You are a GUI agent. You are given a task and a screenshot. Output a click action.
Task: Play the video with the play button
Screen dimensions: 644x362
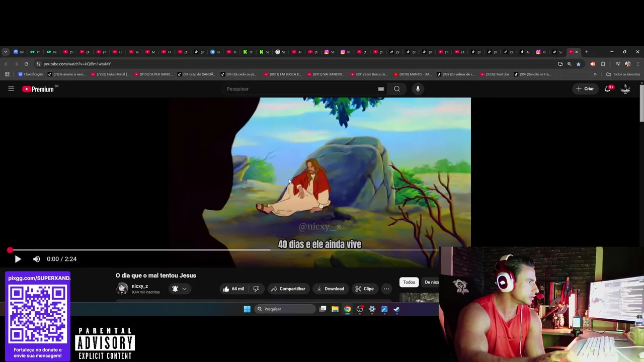pyautogui.click(x=18, y=259)
